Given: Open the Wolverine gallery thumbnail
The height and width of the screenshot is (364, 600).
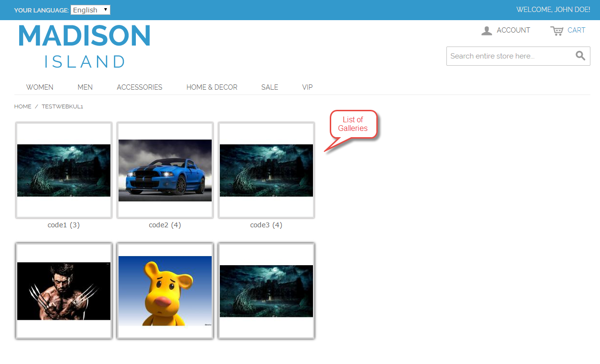Looking at the screenshot, I should coord(64,291).
